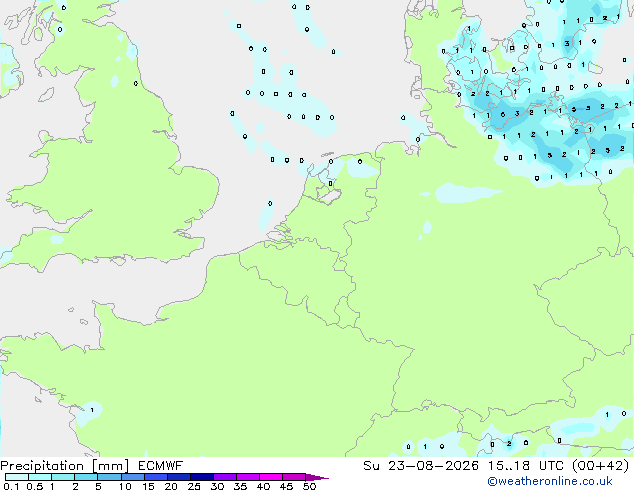Open the weatheronline.co.uk copyright link
Image resolution: width=634 pixels, height=490 pixels.
coord(550,481)
